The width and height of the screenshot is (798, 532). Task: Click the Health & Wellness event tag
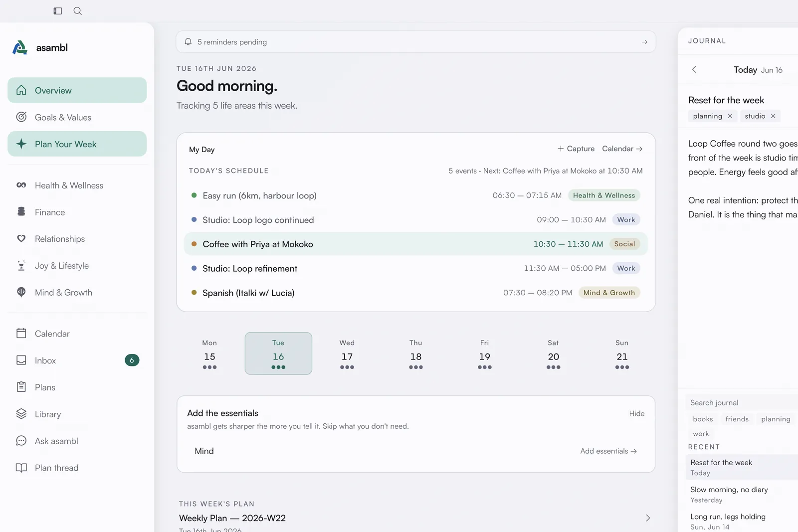[604, 195]
